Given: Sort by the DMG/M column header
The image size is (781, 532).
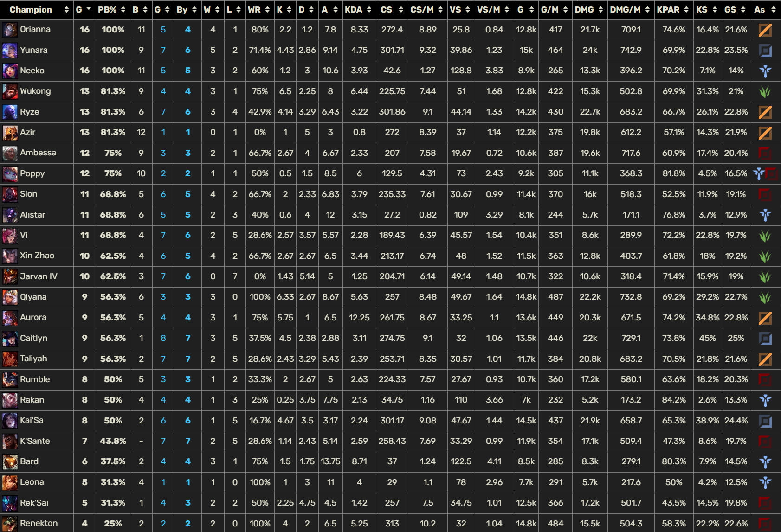Looking at the screenshot, I should (630, 10).
